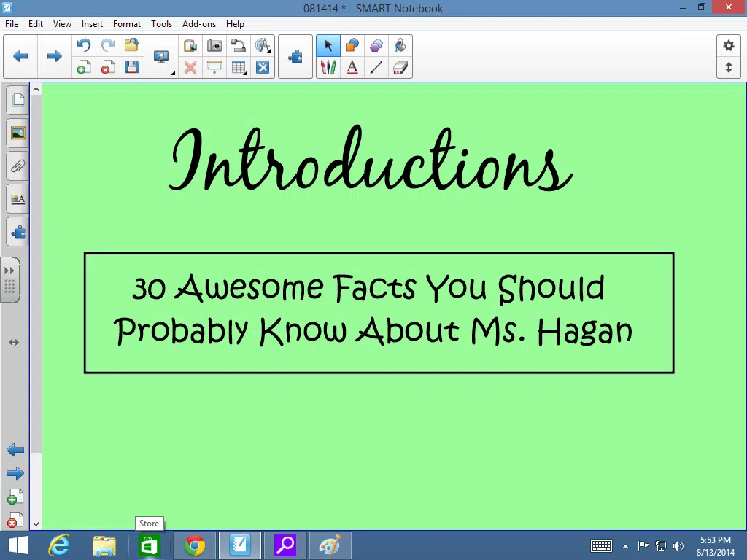Open the Format menu
747x560 pixels.
pos(127,24)
